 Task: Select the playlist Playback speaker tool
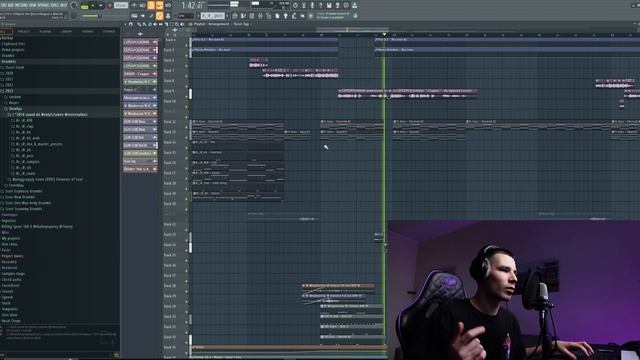pos(182,24)
